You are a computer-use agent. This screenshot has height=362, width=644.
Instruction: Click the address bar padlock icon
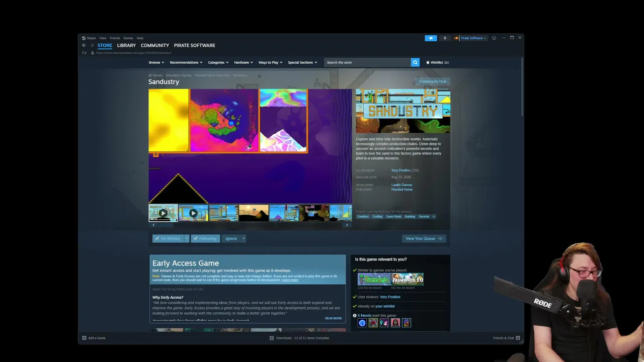coord(92,53)
